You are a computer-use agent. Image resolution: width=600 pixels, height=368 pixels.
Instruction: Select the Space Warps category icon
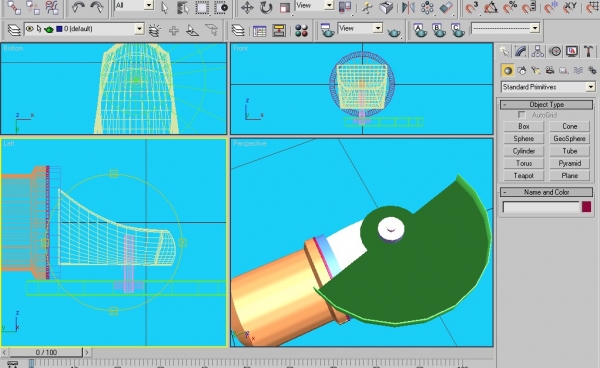click(578, 70)
